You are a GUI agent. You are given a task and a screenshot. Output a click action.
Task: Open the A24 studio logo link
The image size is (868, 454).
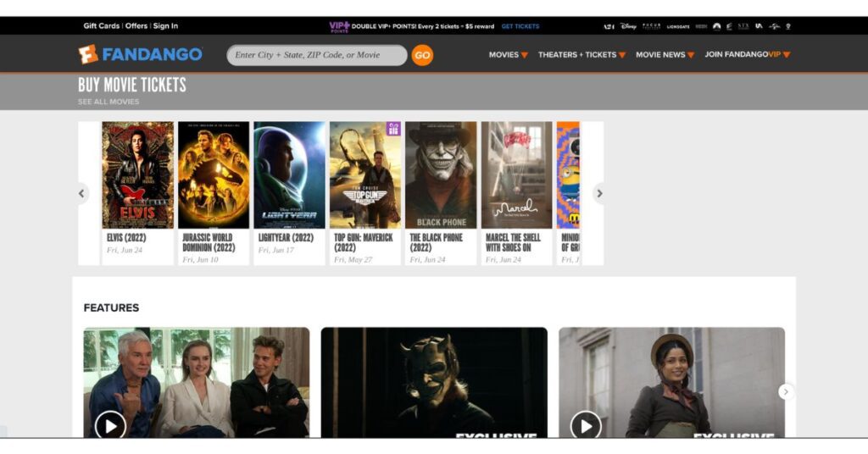click(609, 26)
